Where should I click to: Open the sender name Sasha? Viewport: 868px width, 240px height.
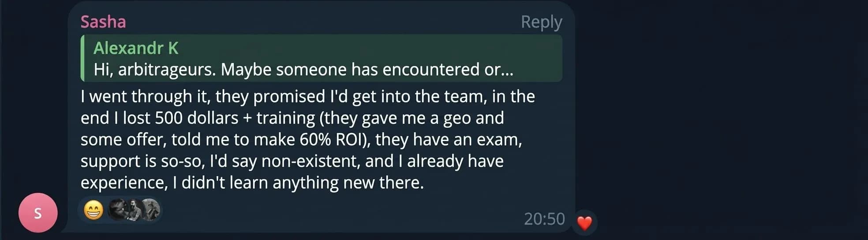tap(103, 22)
